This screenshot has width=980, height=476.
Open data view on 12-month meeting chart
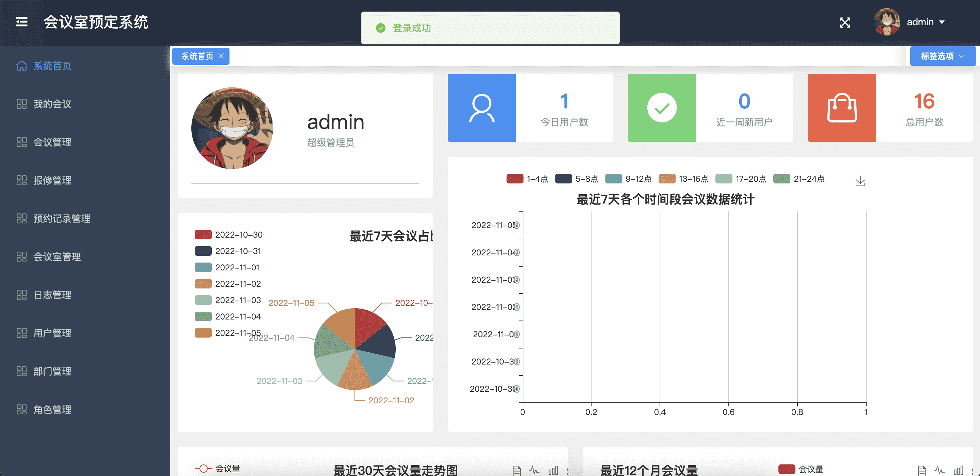coord(922,471)
